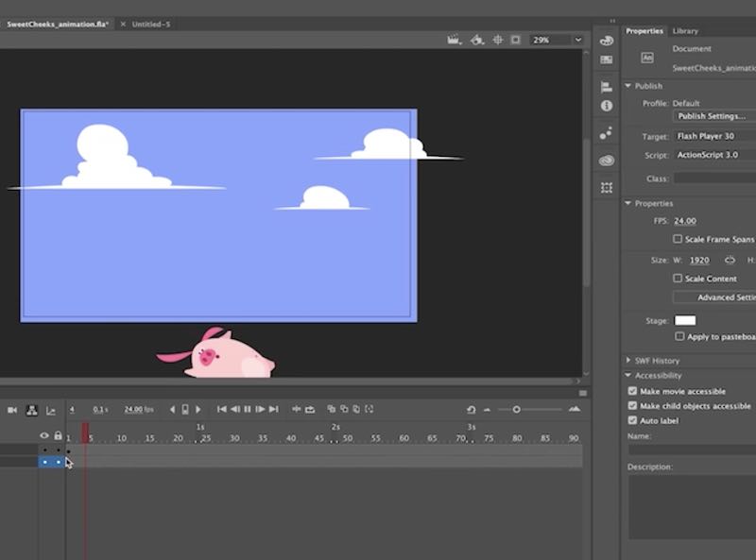Toggle the link width and height icon
756x560 pixels.
[x=730, y=261]
